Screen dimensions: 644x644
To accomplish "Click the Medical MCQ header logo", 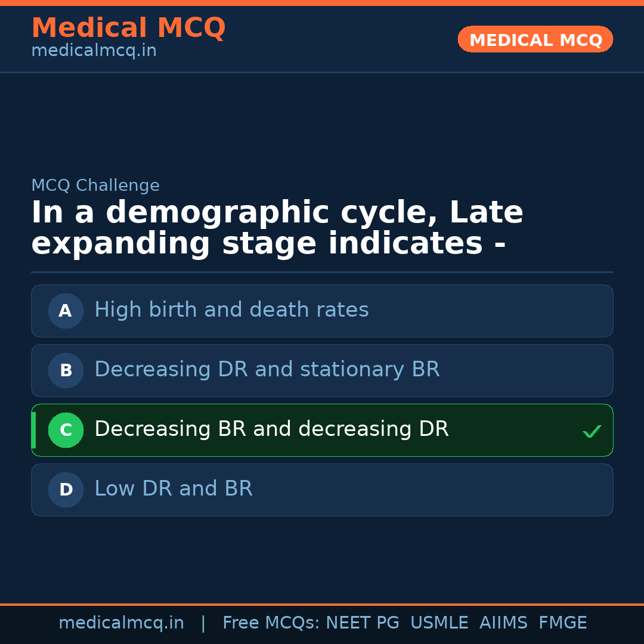I will coord(128,27).
